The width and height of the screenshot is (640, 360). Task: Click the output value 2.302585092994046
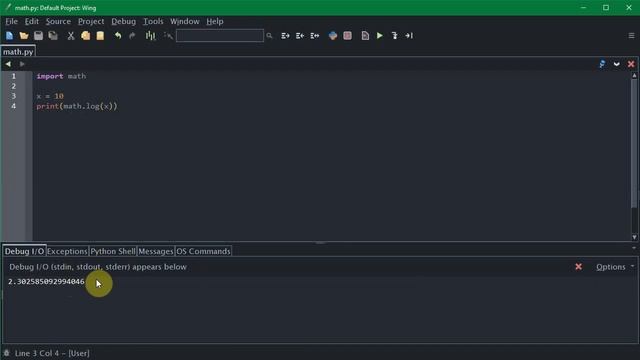[46, 282]
